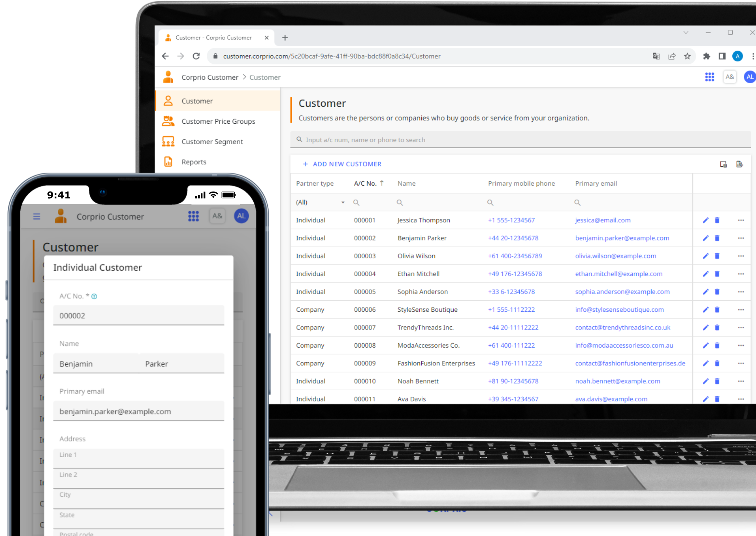The image size is (756, 536).
Task: Bookmark this page with the star icon
Action: (x=687, y=56)
